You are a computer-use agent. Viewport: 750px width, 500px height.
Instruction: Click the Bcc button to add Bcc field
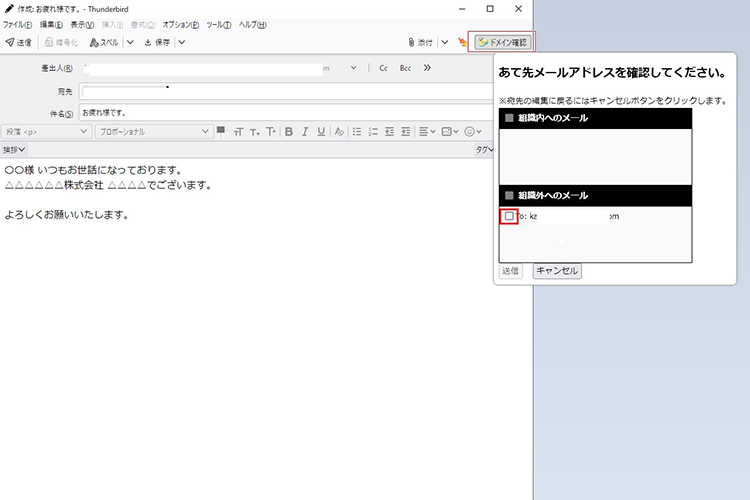(x=405, y=68)
